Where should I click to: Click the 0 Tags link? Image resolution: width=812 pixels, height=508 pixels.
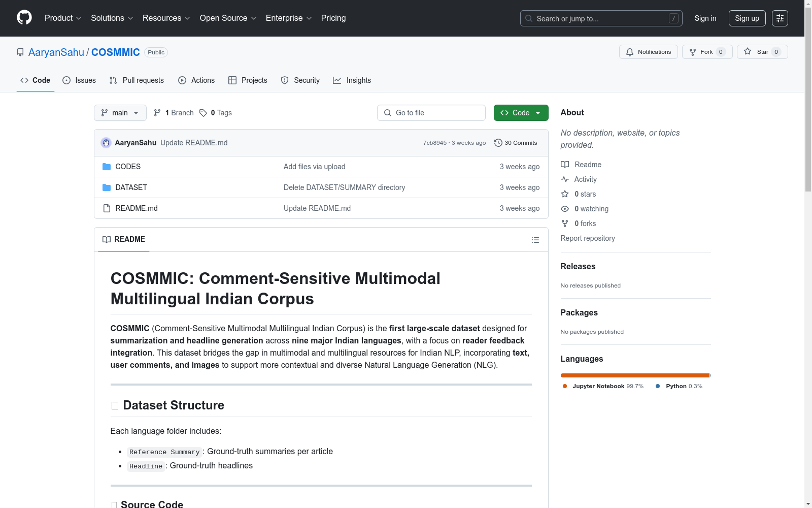[x=216, y=113]
